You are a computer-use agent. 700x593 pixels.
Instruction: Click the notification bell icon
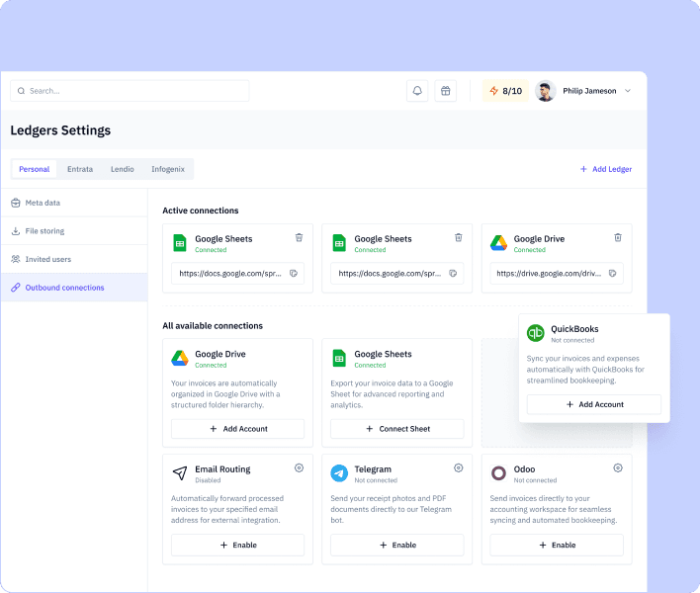tap(417, 91)
